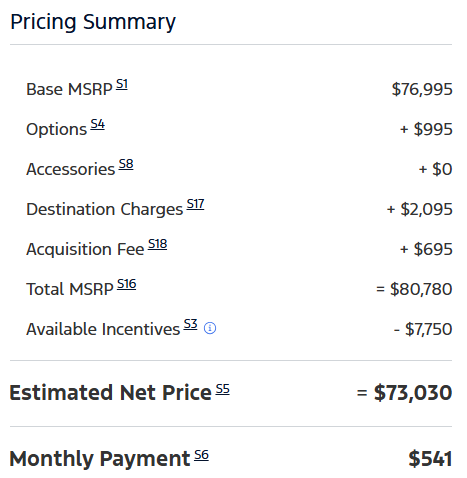Click the Accessories amount $0

pos(442,169)
